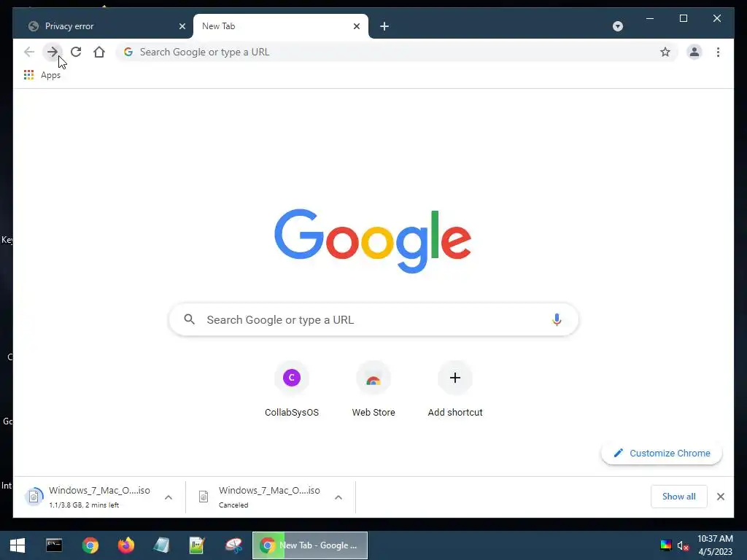The image size is (747, 560).
Task: Select the New Tab - Google taskbar button
Action: [x=310, y=545]
